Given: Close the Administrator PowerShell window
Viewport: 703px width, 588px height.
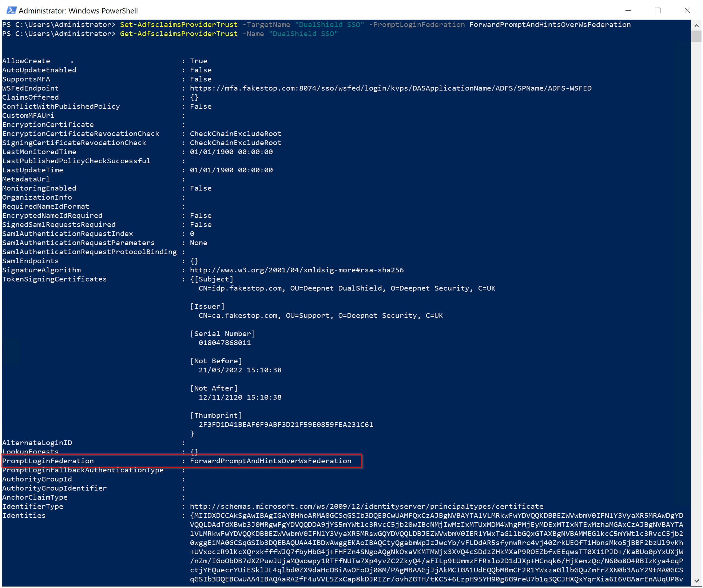Looking at the screenshot, I should pyautogui.click(x=687, y=10).
